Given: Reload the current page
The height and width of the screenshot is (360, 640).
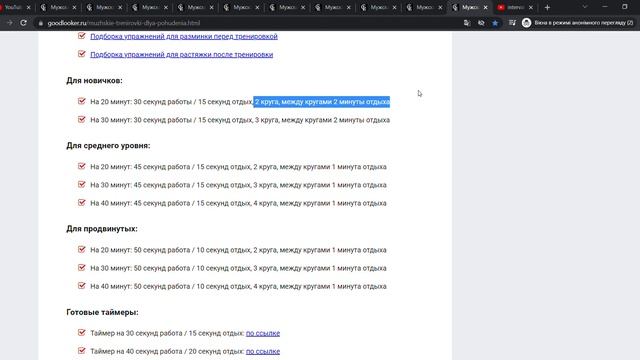Looking at the screenshot, I should 24,23.
